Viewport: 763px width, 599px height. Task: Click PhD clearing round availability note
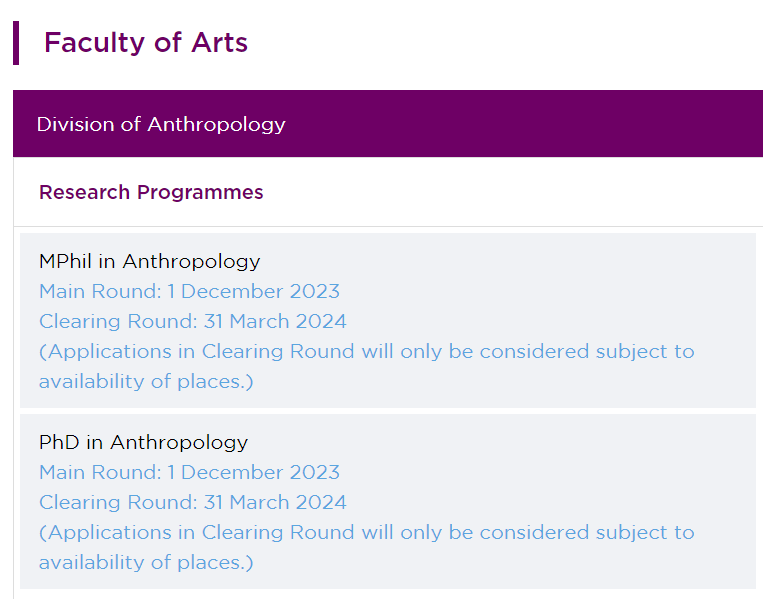pyautogui.click(x=366, y=547)
